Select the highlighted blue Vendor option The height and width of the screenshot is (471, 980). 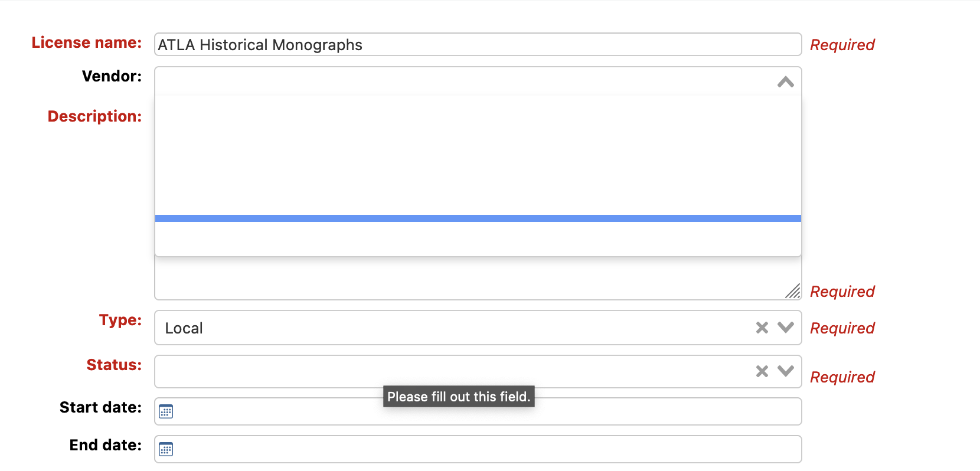[478, 218]
